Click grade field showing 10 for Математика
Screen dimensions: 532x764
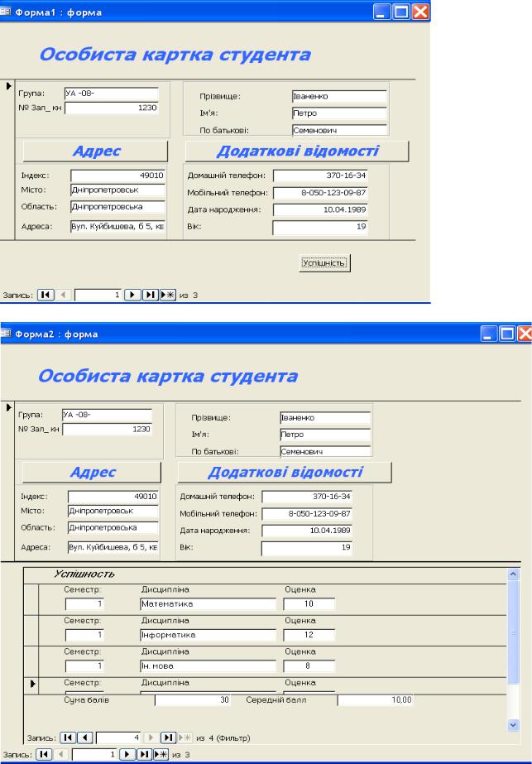pyautogui.click(x=309, y=603)
